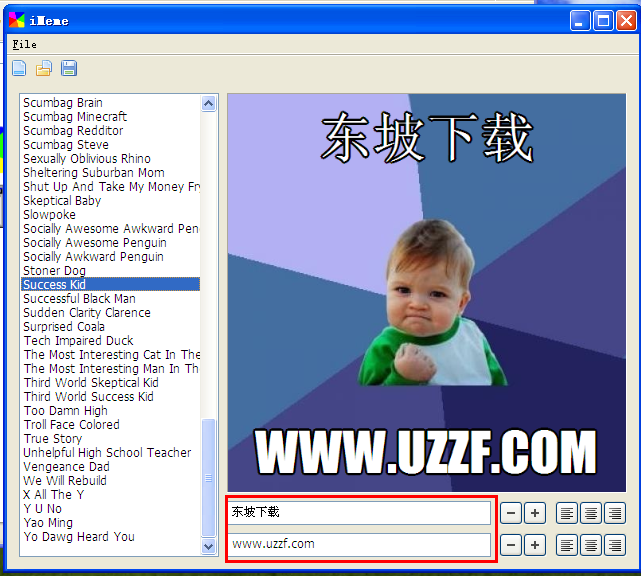
Task: Decrease top text size with the minus button
Action: (511, 513)
